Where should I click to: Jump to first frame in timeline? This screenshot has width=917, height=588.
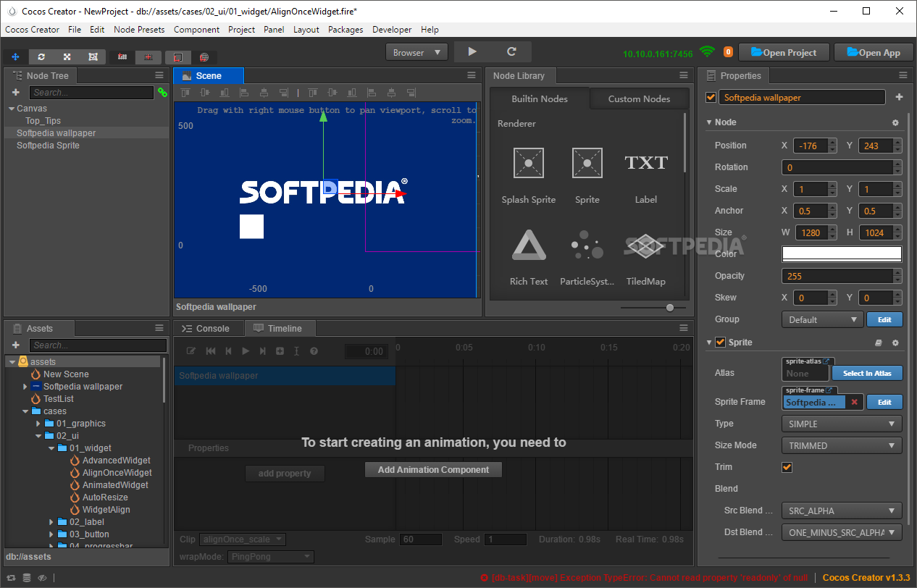pyautogui.click(x=211, y=351)
